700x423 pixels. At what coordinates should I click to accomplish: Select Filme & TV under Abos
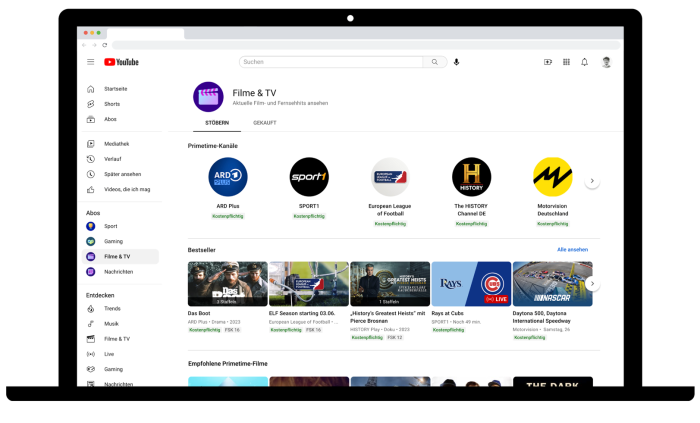(121, 257)
